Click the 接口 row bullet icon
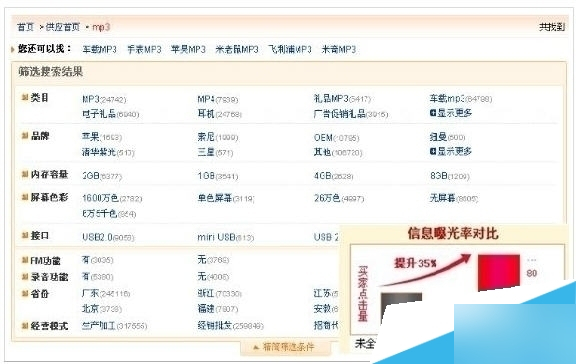Image resolution: width=576 pixels, height=364 pixels. [25, 235]
